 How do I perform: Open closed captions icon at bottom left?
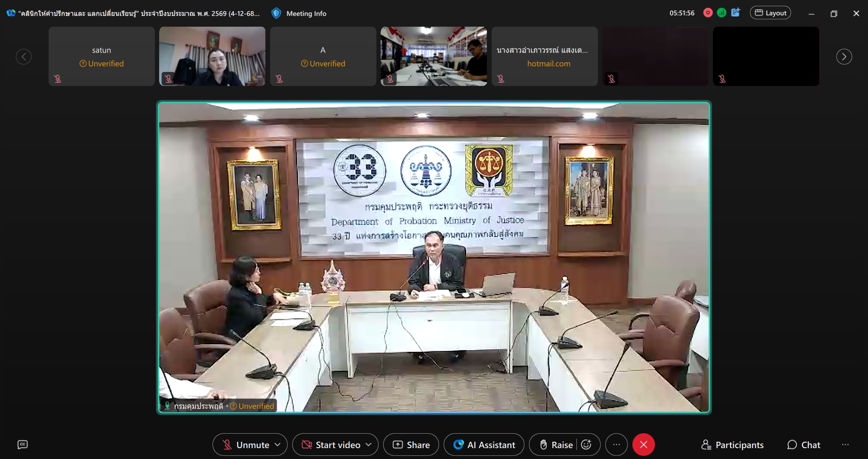[23, 445]
